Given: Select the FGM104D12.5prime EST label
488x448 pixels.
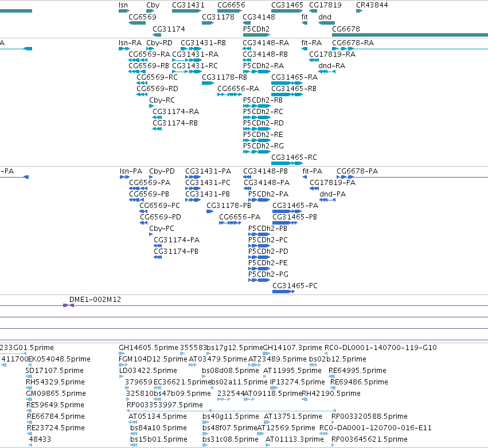Looking at the screenshot, I should click(x=153, y=359).
